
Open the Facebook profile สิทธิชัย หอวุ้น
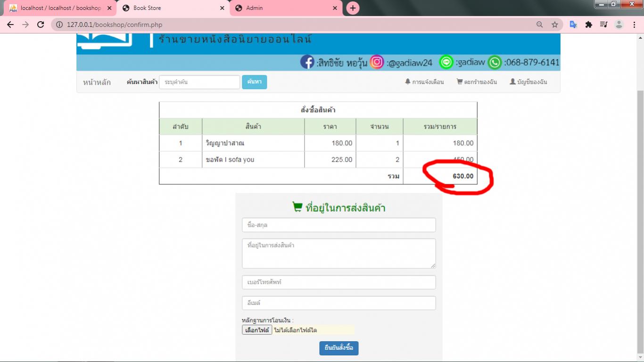click(x=309, y=62)
